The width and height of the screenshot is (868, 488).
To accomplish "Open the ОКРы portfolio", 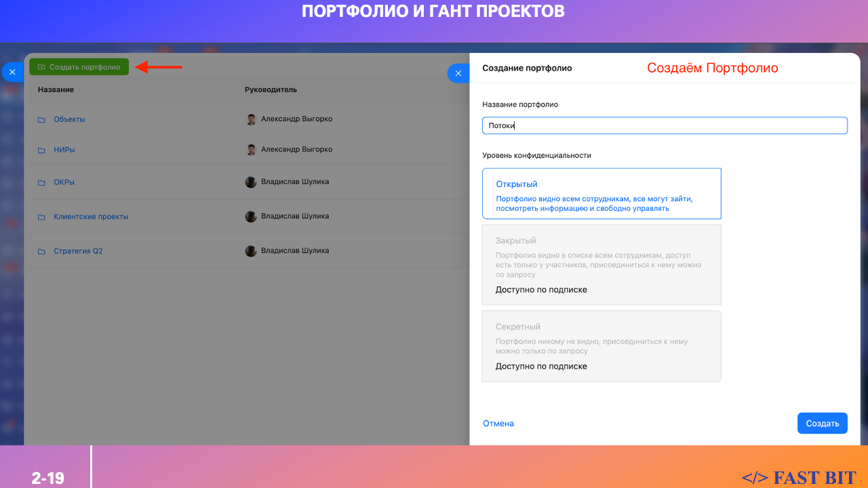I will tap(64, 182).
